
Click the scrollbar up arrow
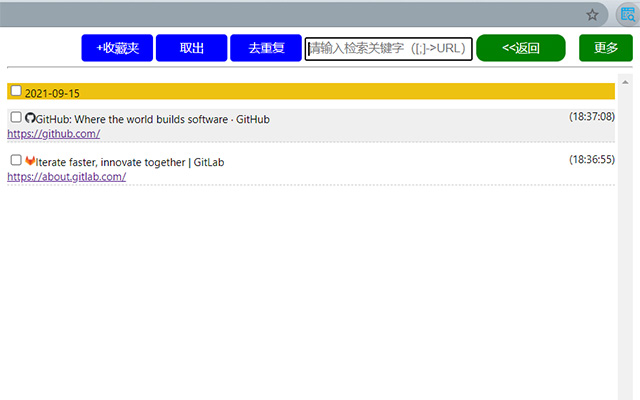[625, 82]
